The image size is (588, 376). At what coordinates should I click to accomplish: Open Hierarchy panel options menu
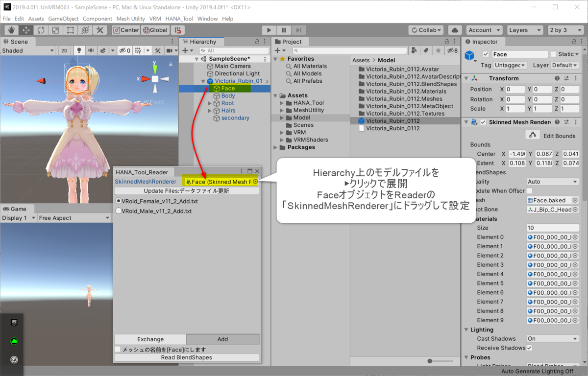(x=266, y=42)
